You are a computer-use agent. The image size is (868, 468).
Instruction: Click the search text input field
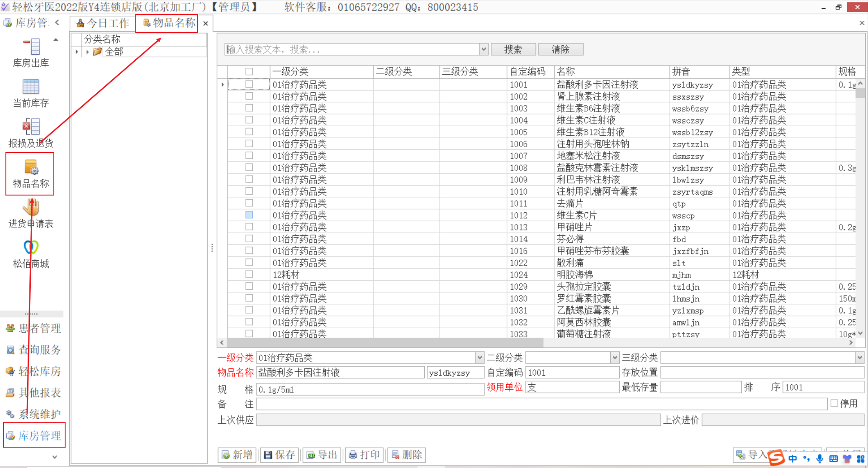(352, 49)
